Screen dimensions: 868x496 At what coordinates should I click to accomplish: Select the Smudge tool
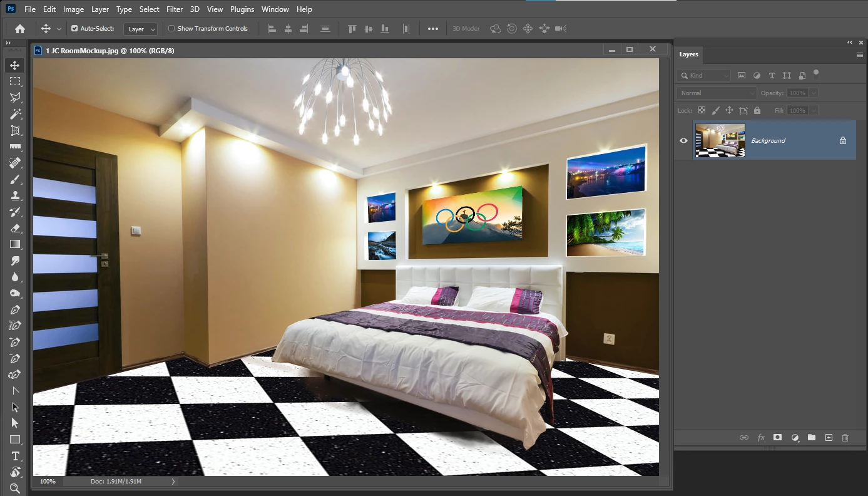(15, 261)
